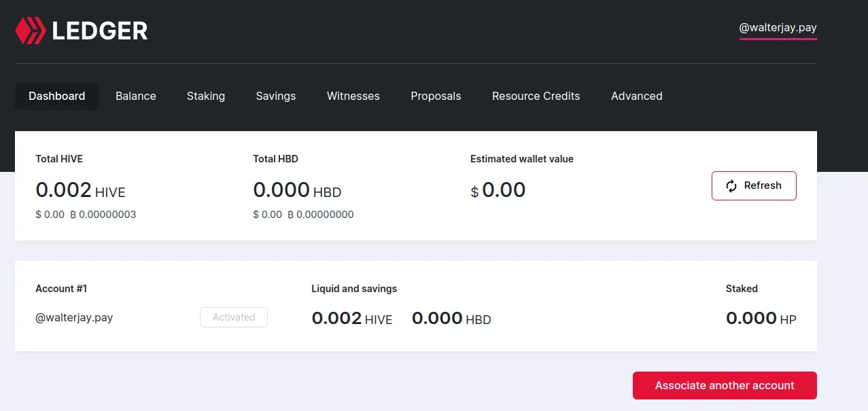
Task: Switch to the Balance tab
Action: click(x=136, y=96)
